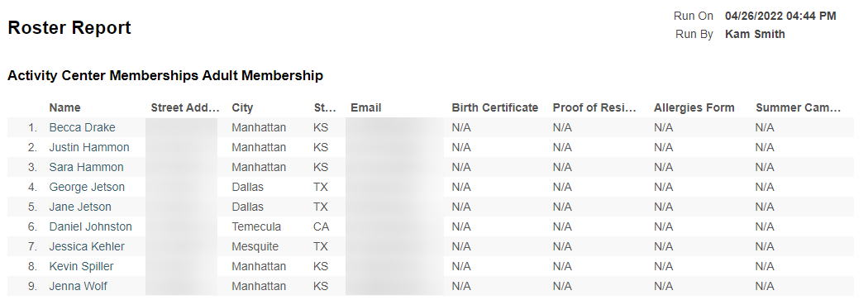Screen dimensions: 868x300
Task: Click the Run By Kam Smith text
Action: coord(730,35)
